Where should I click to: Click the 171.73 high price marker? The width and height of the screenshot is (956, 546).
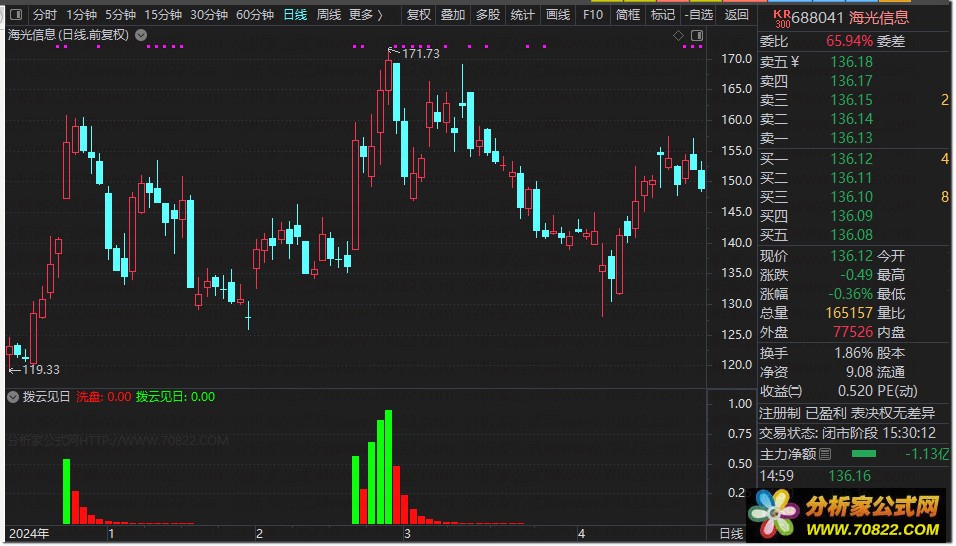pyautogui.click(x=421, y=54)
